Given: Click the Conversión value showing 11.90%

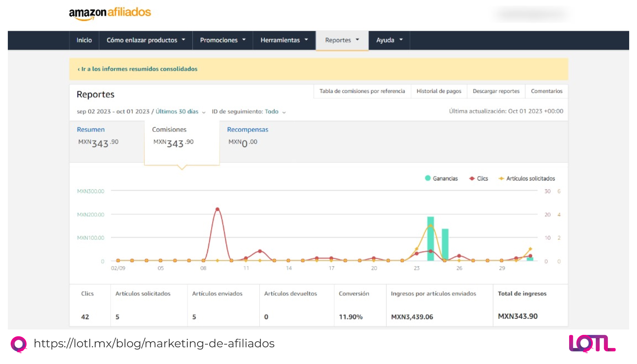Looking at the screenshot, I should click(x=350, y=316).
